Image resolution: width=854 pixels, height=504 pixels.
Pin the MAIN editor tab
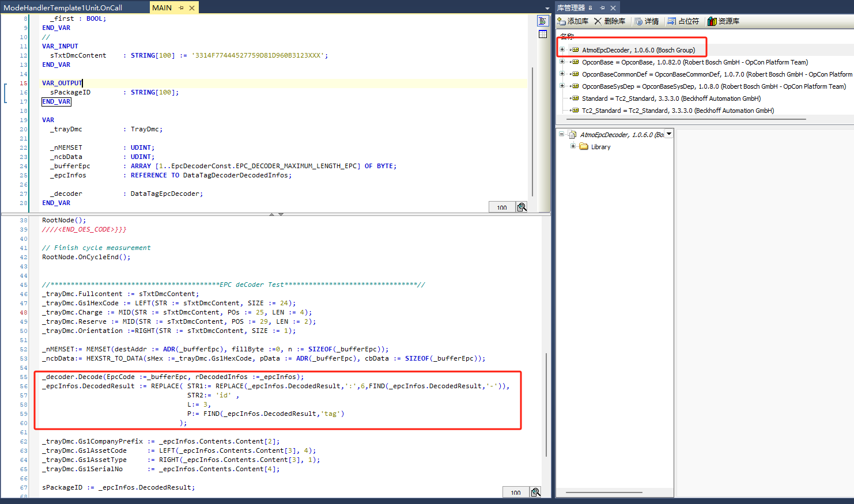click(181, 7)
